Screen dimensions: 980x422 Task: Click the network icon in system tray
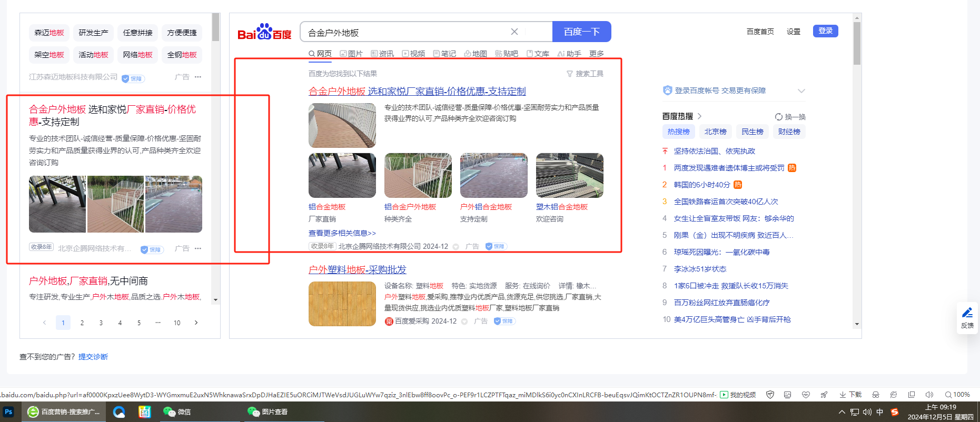click(x=854, y=412)
